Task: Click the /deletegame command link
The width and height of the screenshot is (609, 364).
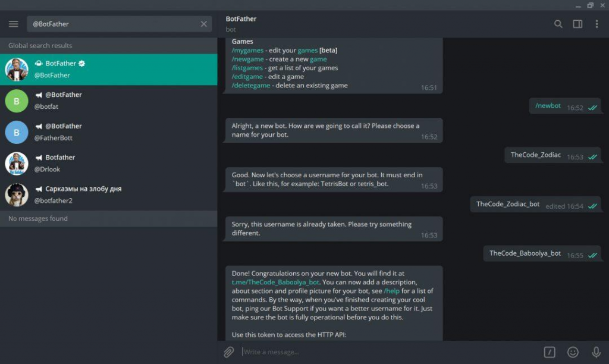Action: pos(251,85)
